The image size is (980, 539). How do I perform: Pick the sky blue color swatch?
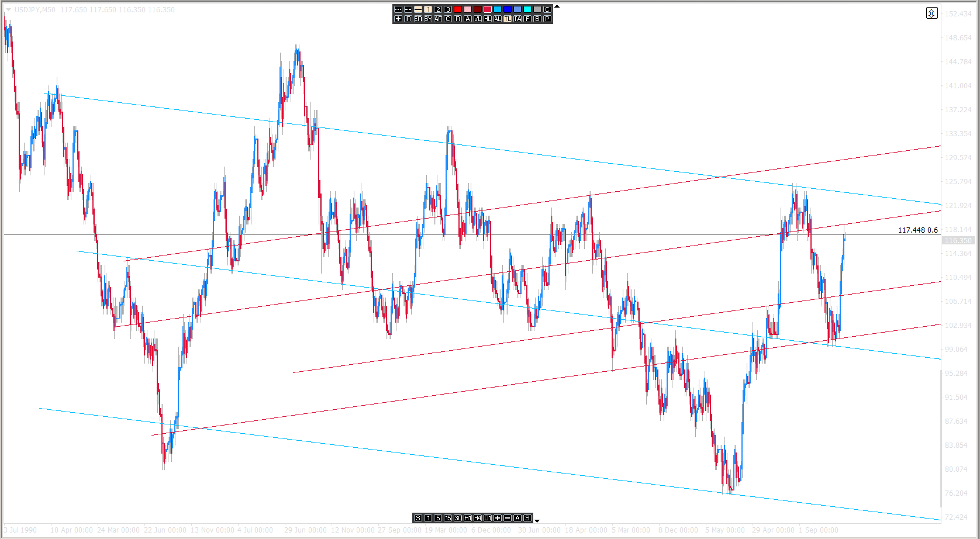tap(498, 9)
